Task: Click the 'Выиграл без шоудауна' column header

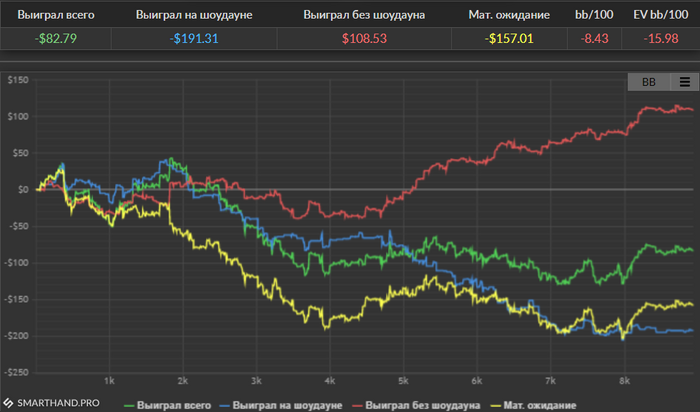Action: [364, 15]
